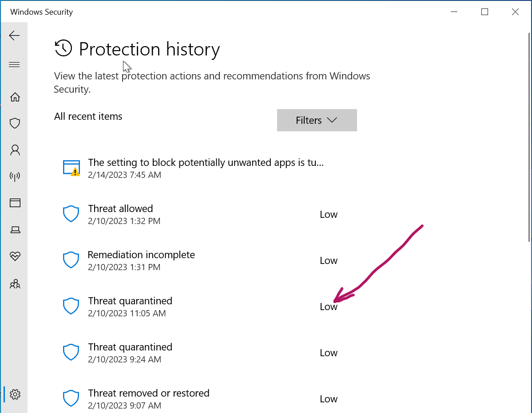This screenshot has width=532, height=413.
Task: Open Device performance & health heart icon
Action: point(15,256)
